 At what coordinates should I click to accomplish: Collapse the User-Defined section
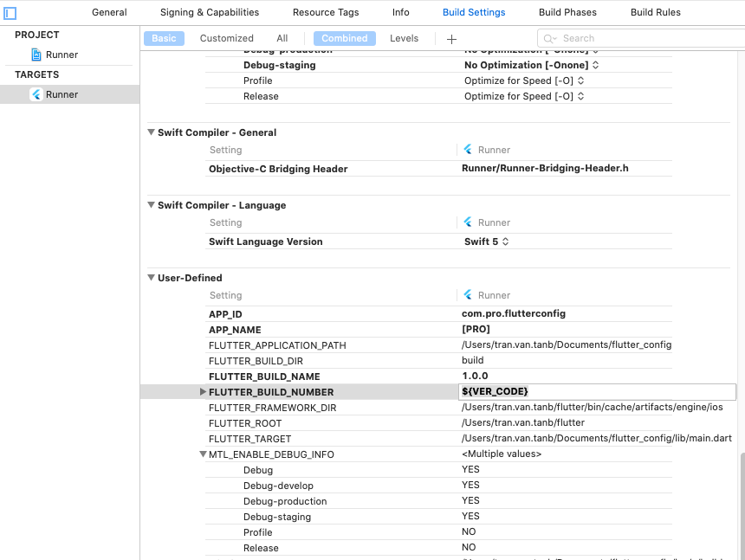(151, 278)
